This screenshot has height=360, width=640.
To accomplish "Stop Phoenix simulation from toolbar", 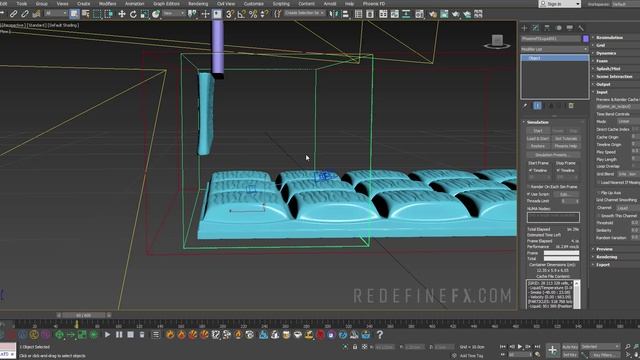I will click(130, 335).
